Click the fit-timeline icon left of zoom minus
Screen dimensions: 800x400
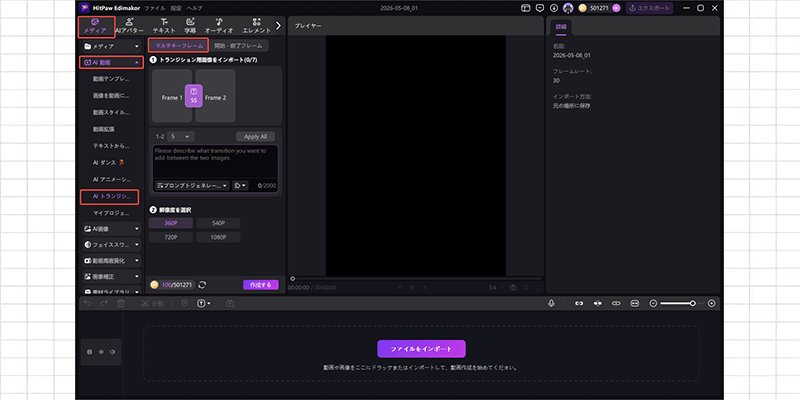click(x=635, y=303)
